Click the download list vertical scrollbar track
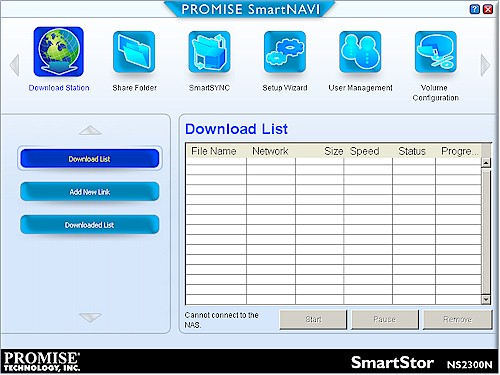 (486, 231)
